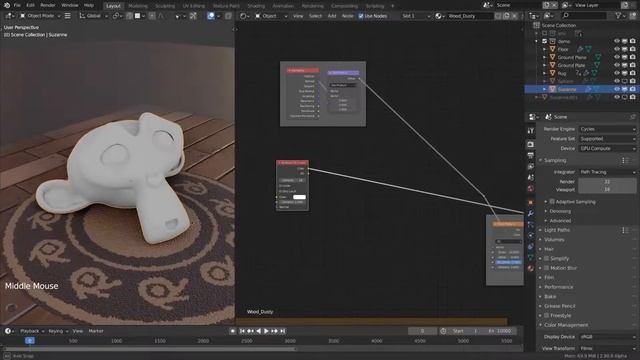Open the outliner display mode icon
640x360 pixels.
pyautogui.click(x=549, y=16)
